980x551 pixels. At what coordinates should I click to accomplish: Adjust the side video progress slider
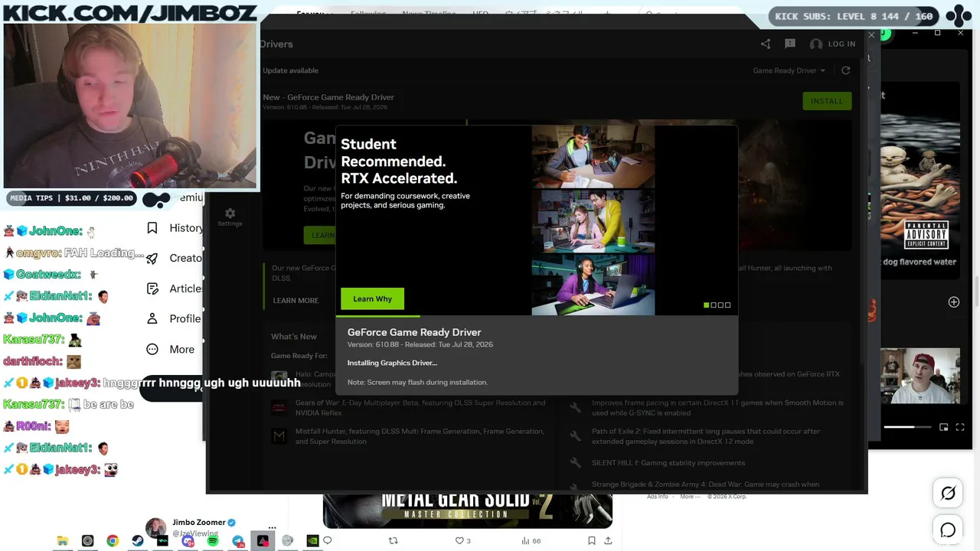907,427
